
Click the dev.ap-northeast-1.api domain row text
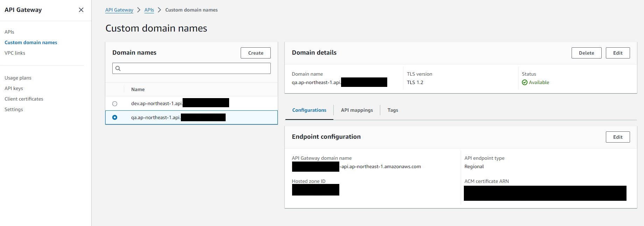[157, 103]
